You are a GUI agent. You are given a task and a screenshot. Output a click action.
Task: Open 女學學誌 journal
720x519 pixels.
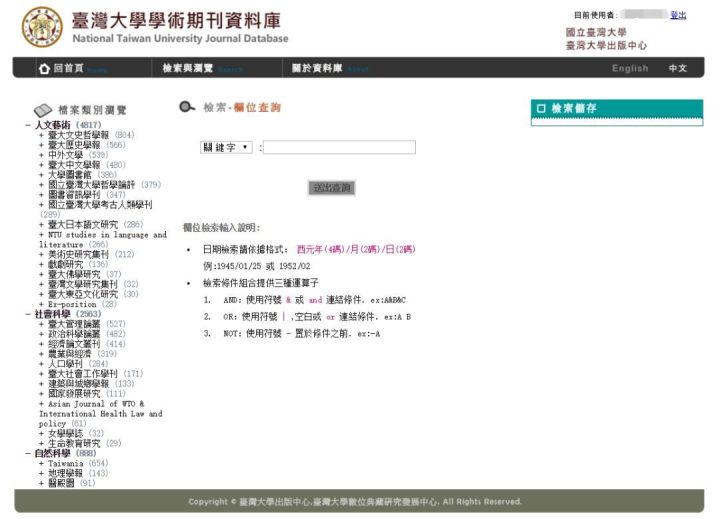(x=66, y=434)
